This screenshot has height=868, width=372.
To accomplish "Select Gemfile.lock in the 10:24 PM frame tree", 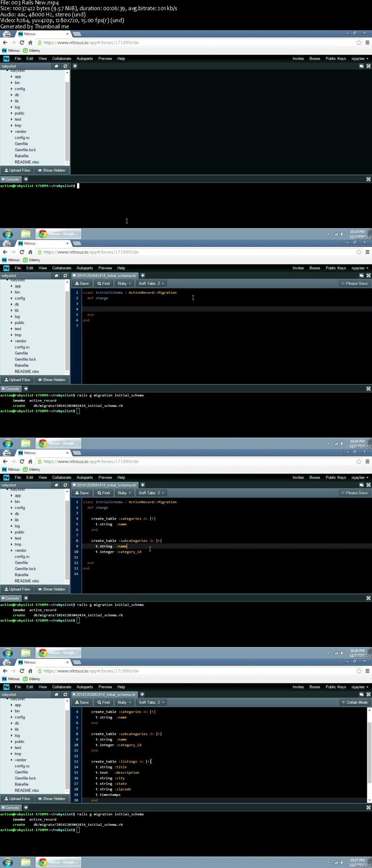I will pyautogui.click(x=25, y=359).
